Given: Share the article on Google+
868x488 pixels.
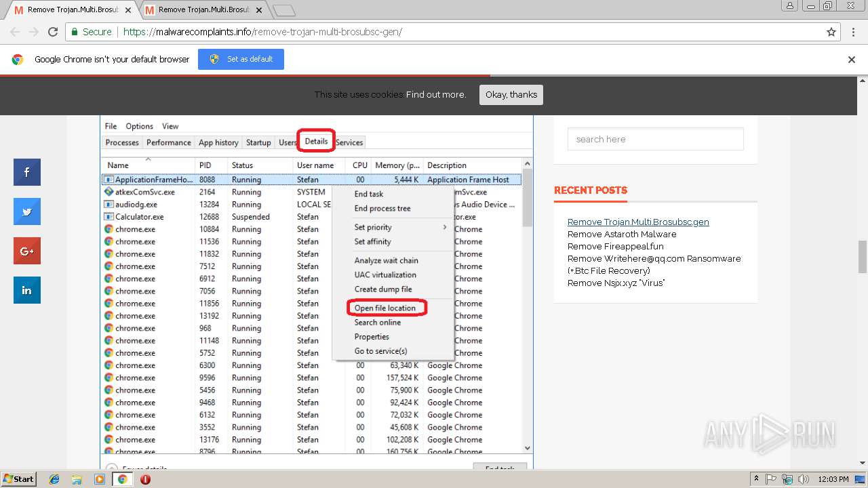Looking at the screenshot, I should (27, 251).
